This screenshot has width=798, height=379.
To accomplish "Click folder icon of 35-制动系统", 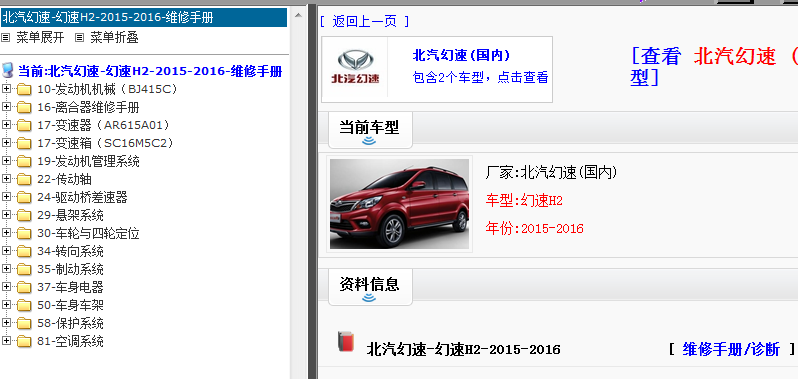I will click(x=24, y=270).
